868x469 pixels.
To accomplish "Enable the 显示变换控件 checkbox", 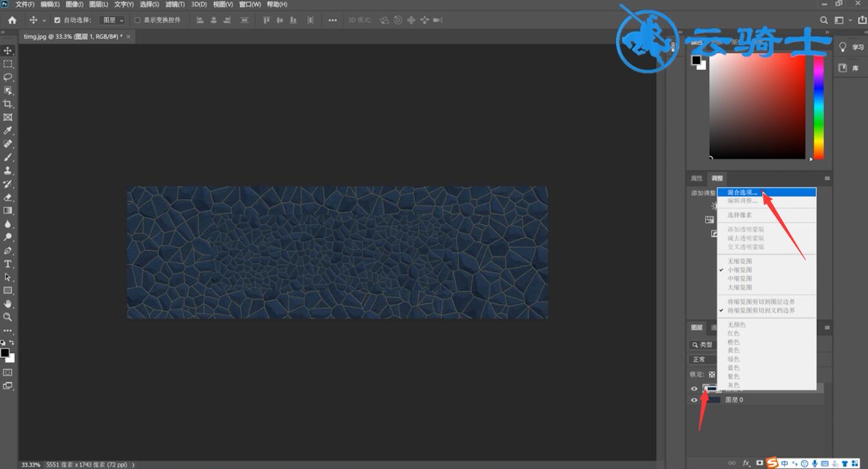I will (x=137, y=20).
